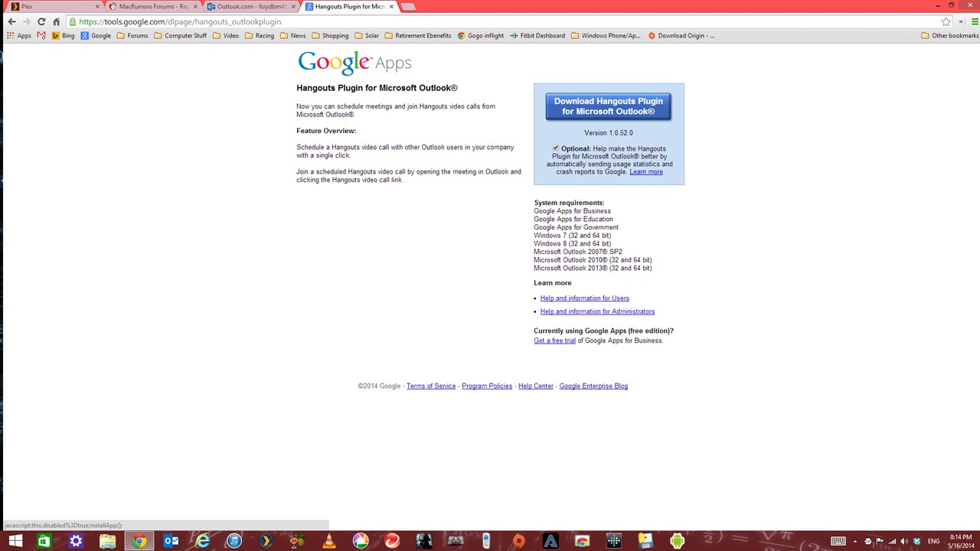980x551 pixels.
Task: Open the Video bookmarks folder
Action: tap(226, 35)
